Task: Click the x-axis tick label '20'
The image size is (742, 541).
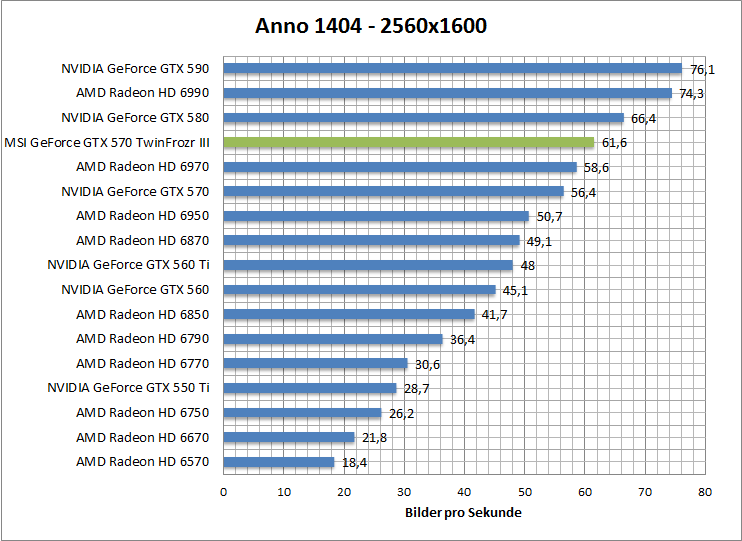Action: click(344, 492)
